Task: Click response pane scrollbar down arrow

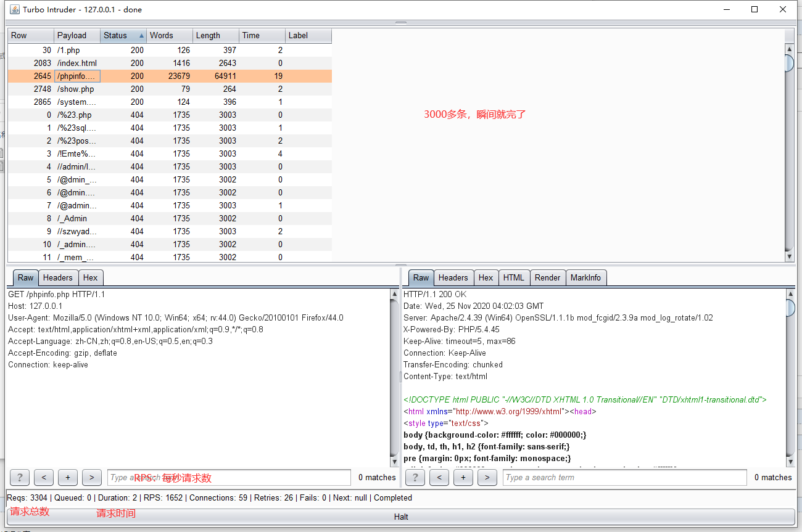Action: pos(790,462)
